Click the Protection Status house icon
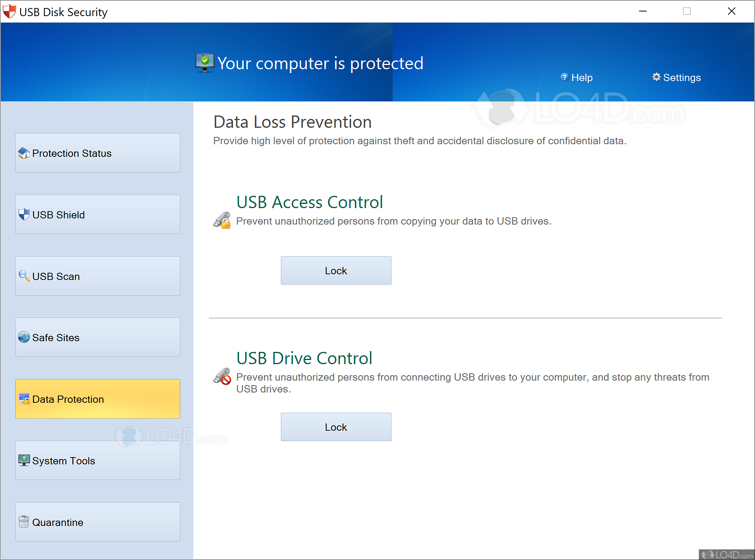The width and height of the screenshot is (755, 560). (24, 153)
